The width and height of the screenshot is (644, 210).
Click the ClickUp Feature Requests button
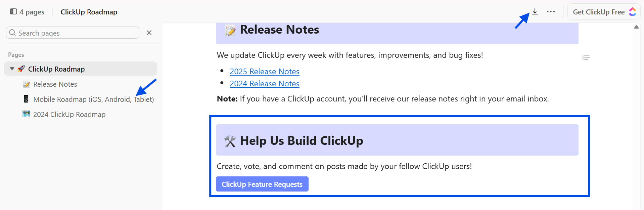tap(262, 184)
